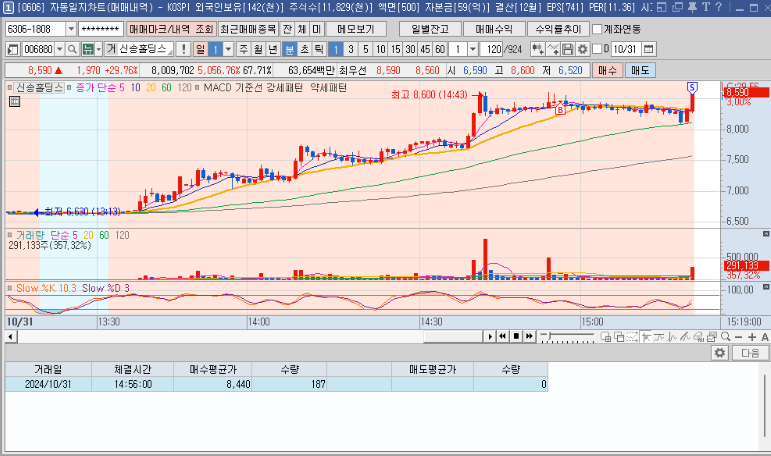Open the account number dropdown
The height and width of the screenshot is (456, 771).
tap(71, 29)
